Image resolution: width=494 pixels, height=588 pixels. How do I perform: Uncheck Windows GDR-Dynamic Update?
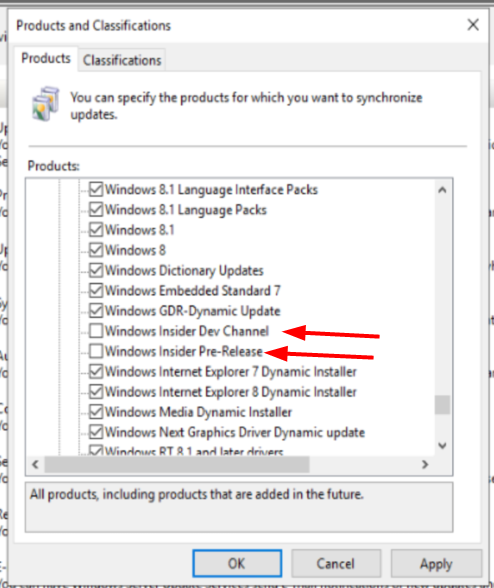click(x=96, y=311)
